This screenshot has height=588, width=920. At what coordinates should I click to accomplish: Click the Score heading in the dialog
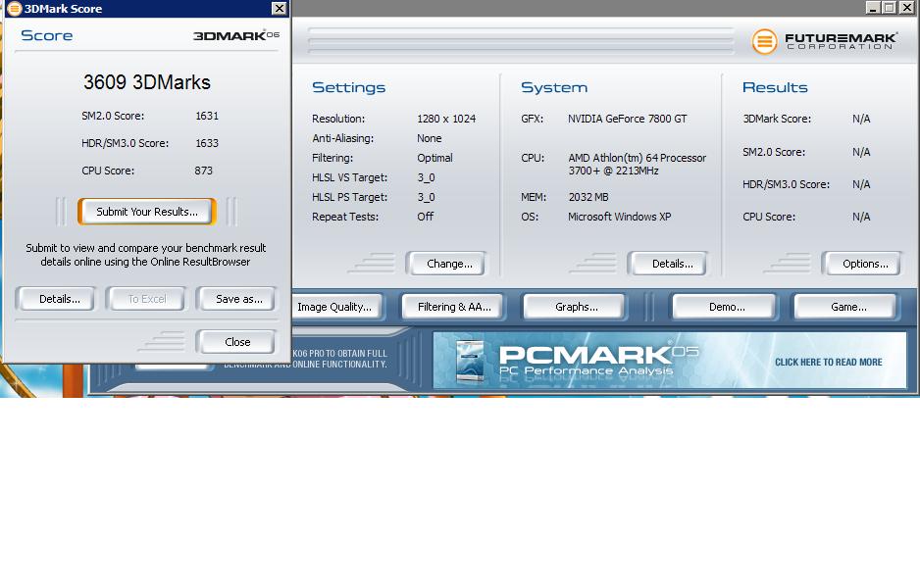pyautogui.click(x=47, y=35)
